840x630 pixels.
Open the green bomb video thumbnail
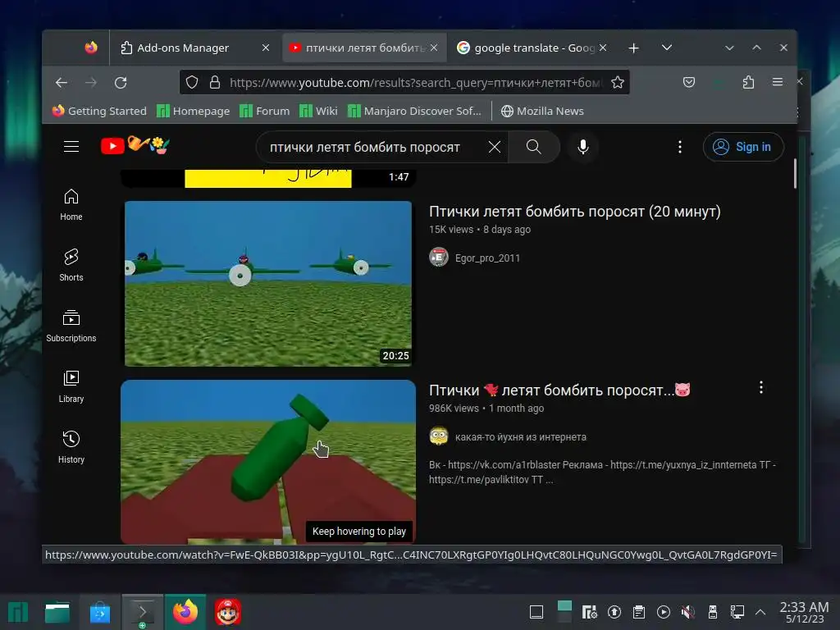(x=268, y=462)
